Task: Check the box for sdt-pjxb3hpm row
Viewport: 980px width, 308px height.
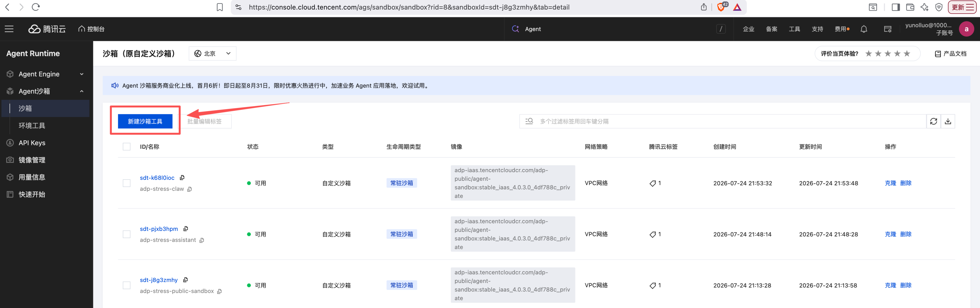Action: [127, 234]
